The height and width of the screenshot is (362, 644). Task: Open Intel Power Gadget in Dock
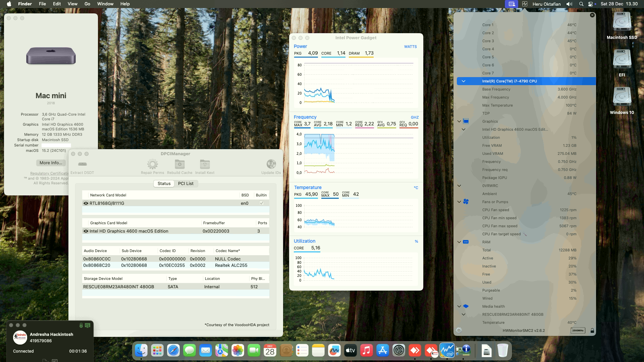(447, 351)
